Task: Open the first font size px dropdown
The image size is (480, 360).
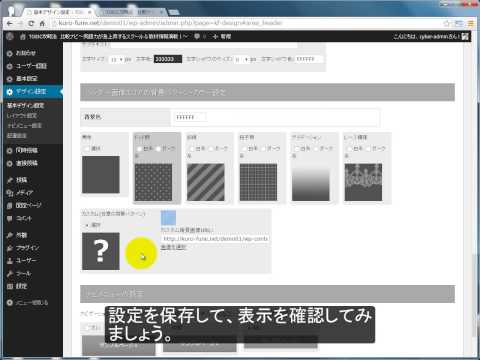Action: (x=116, y=59)
